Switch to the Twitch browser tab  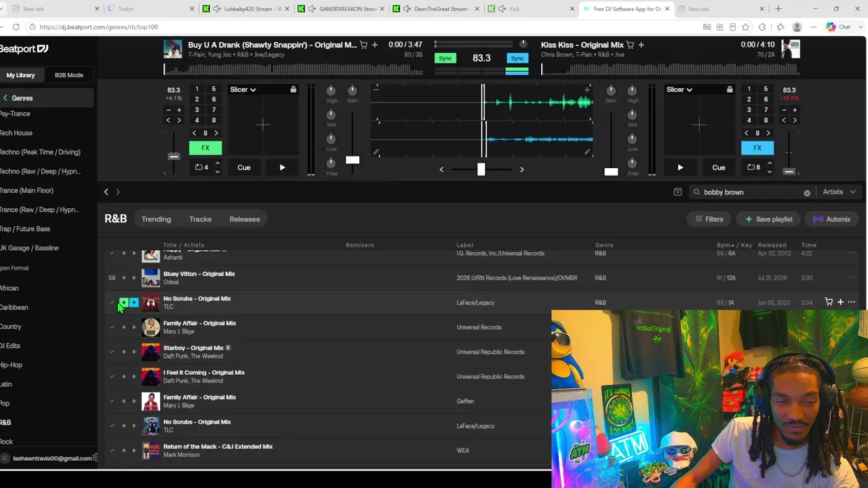tap(150, 9)
